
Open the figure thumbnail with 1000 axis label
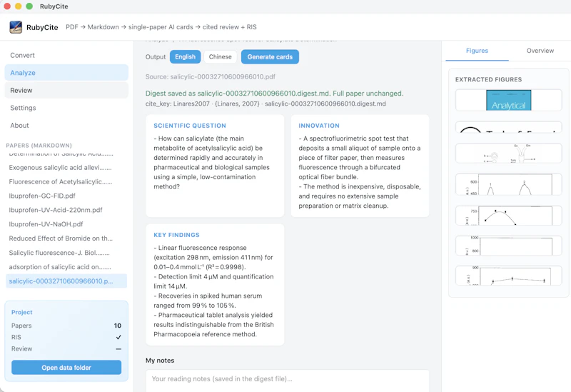[x=508, y=246]
